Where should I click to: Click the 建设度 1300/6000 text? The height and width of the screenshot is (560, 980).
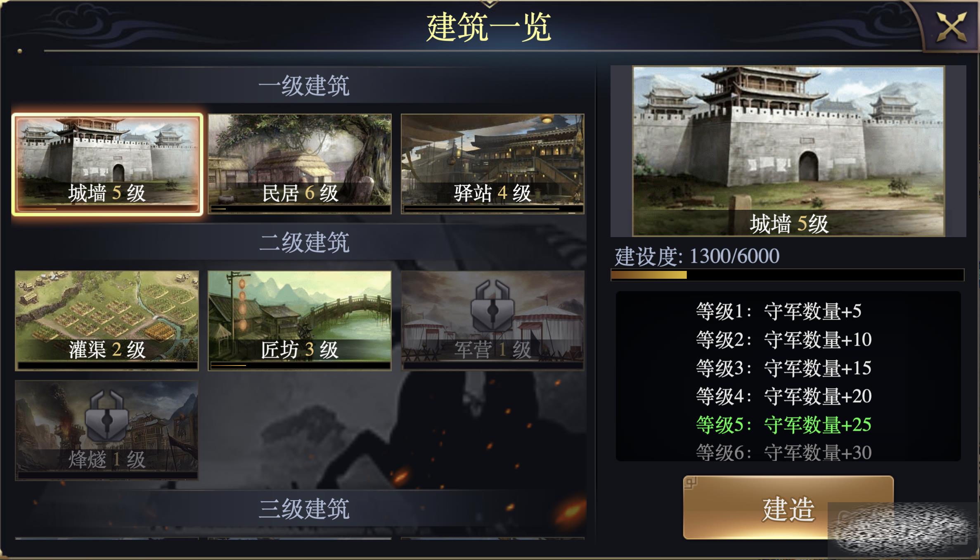click(697, 256)
